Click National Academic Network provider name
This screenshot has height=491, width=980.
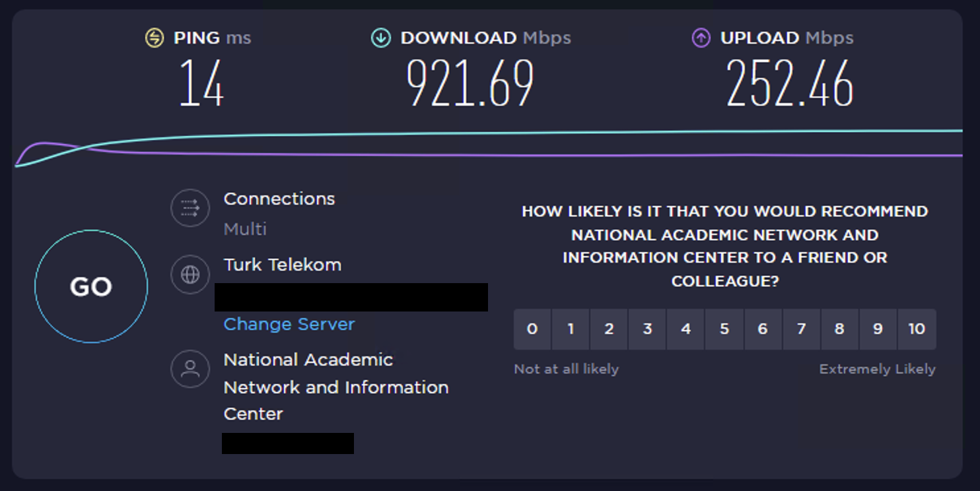pyautogui.click(x=335, y=387)
